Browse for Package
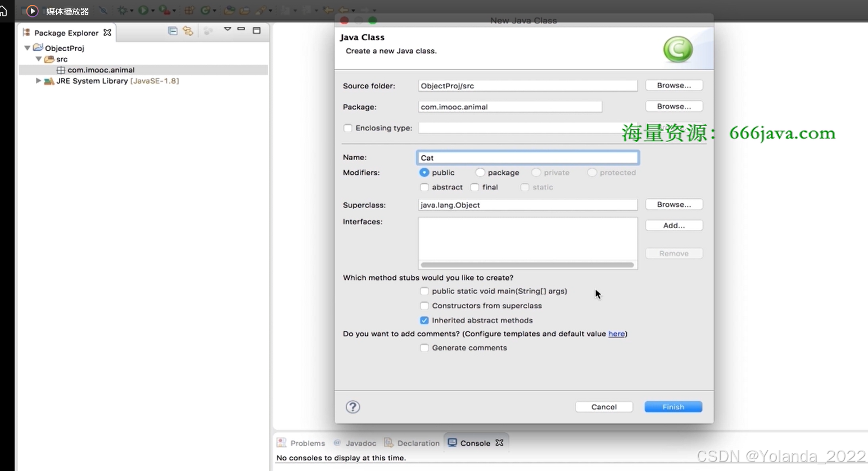The image size is (868, 471). [x=674, y=106]
